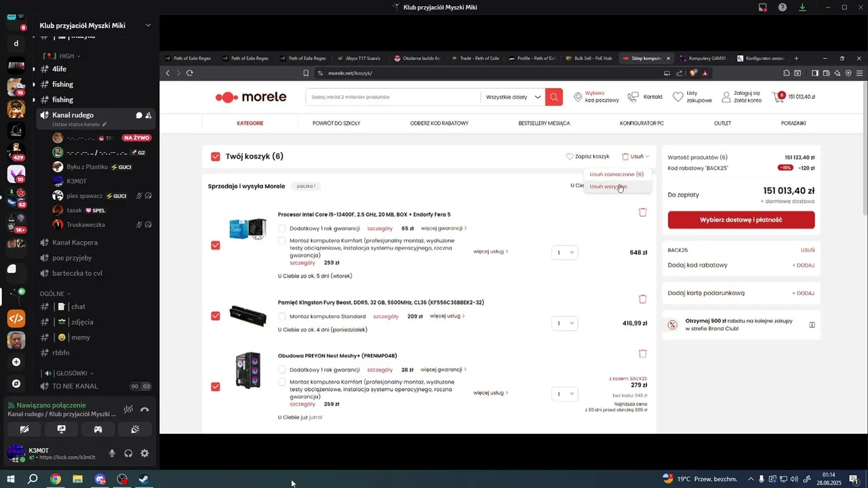This screenshot has height=488, width=868.
Task: Expand Klub przyjaciół Myszki Miki server menu
Action: pos(148,26)
